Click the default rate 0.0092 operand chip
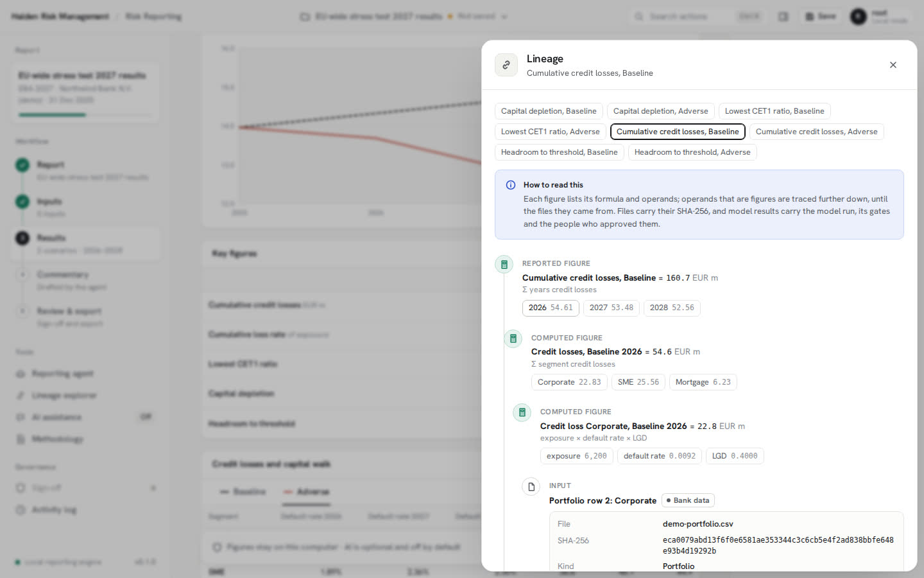This screenshot has width=924, height=578. click(x=660, y=456)
